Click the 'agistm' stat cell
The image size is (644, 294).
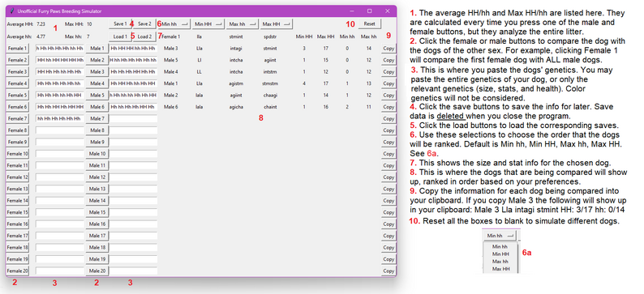(x=236, y=83)
